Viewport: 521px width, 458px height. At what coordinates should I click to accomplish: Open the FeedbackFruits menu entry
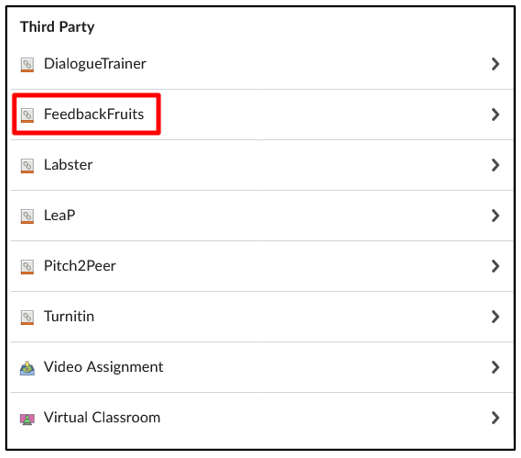[x=262, y=114]
